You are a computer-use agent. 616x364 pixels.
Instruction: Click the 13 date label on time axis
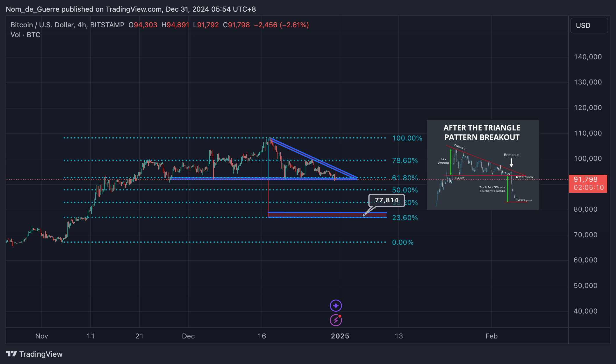399,336
